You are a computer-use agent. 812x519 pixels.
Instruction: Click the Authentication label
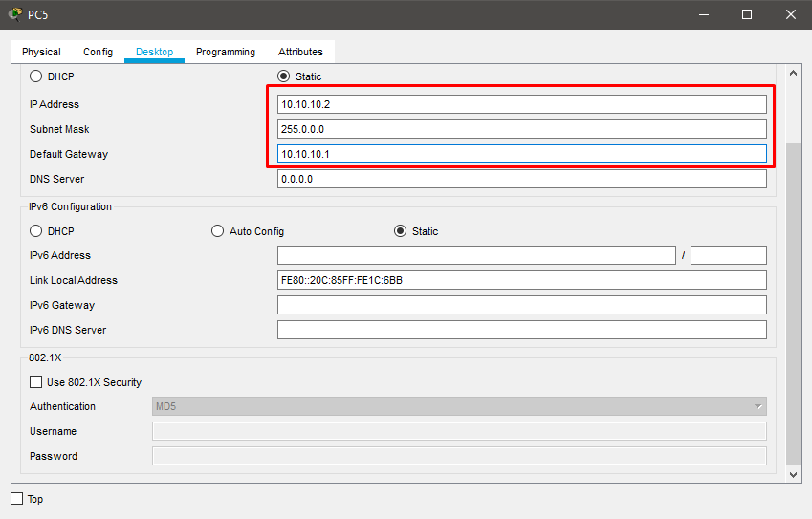click(x=63, y=407)
